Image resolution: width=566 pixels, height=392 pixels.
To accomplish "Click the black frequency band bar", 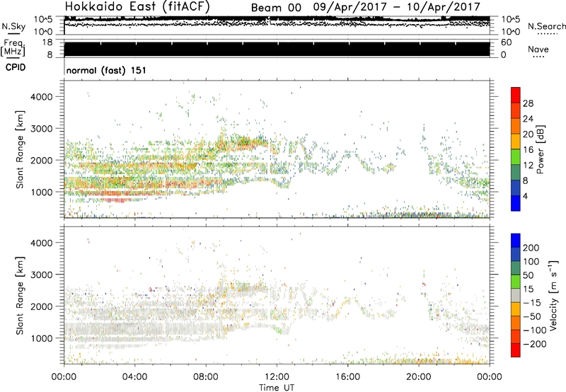I will tap(277, 50).
